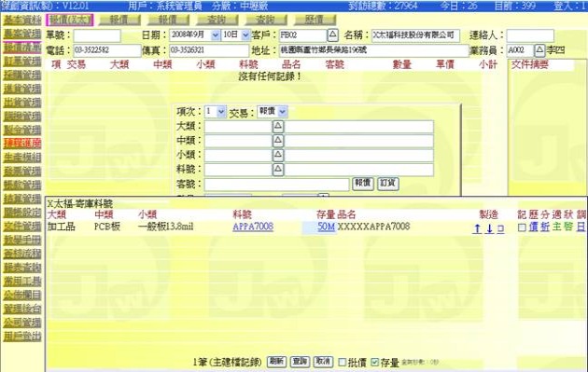Click the 大類 lookup triangle button

[277, 126]
